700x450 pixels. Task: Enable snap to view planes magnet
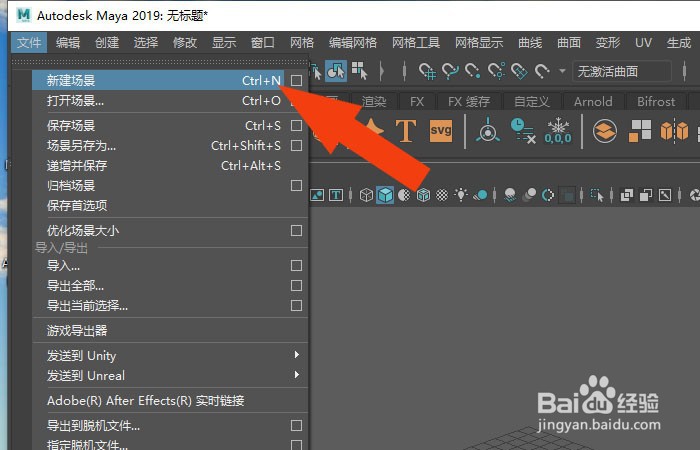519,71
